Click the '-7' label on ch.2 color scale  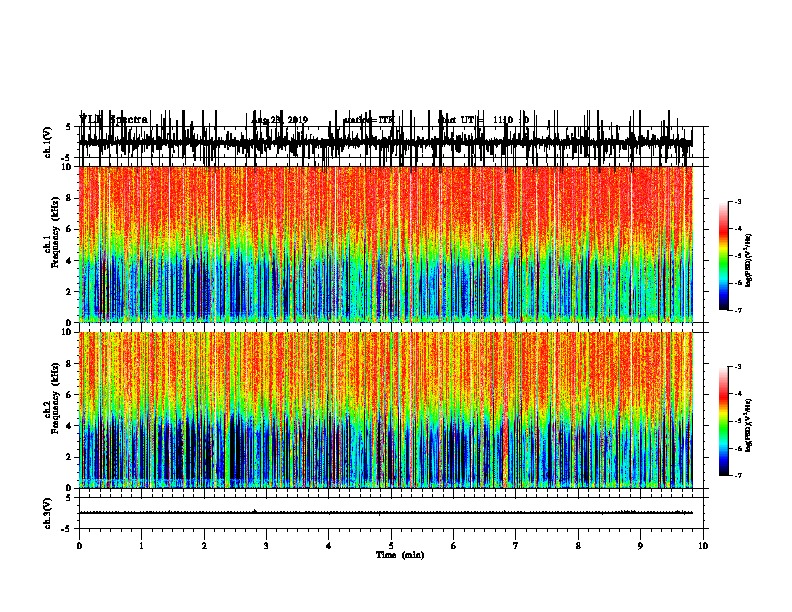(738, 476)
